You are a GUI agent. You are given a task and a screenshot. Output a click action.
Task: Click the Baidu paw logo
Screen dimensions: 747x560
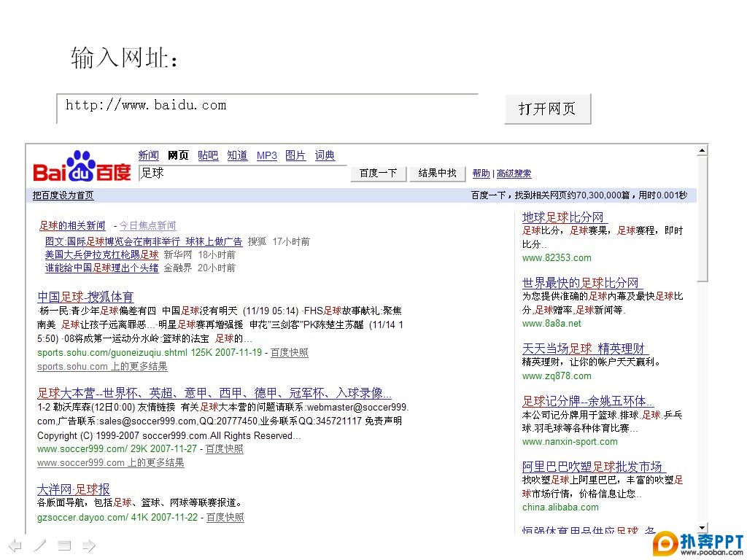82,166
